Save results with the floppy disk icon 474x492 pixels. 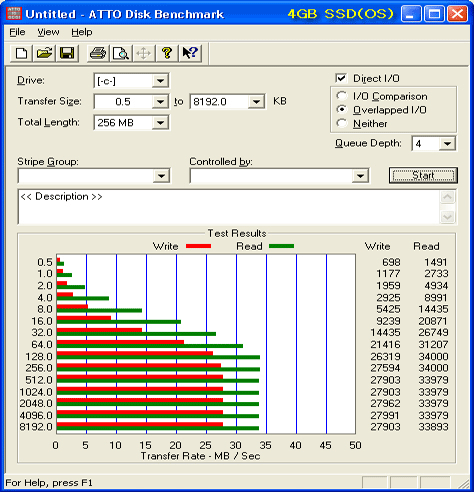pyautogui.click(x=67, y=53)
